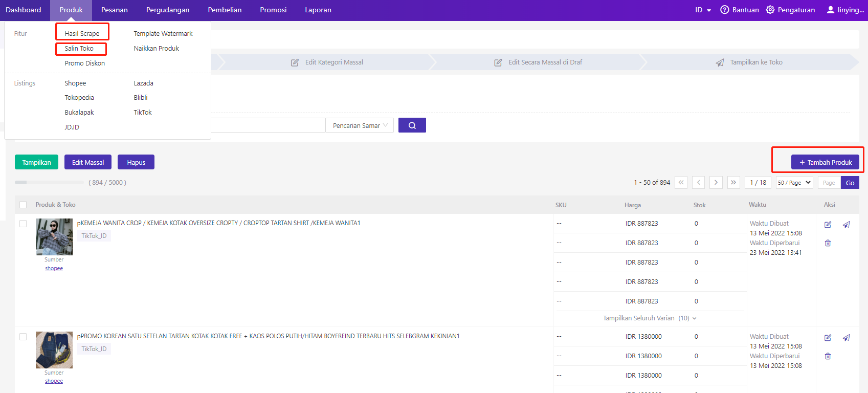The width and height of the screenshot is (868, 393).
Task: Jump to last page double-arrow
Action: point(733,183)
